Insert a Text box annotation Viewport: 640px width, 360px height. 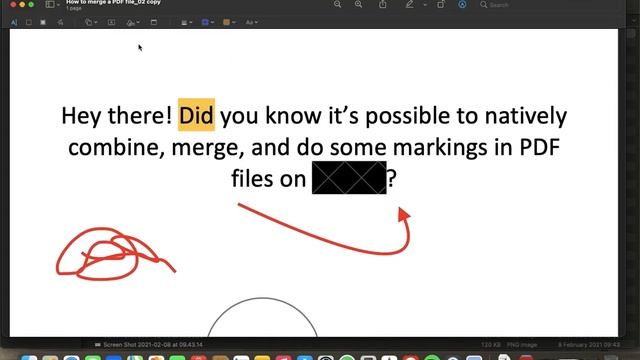111,22
